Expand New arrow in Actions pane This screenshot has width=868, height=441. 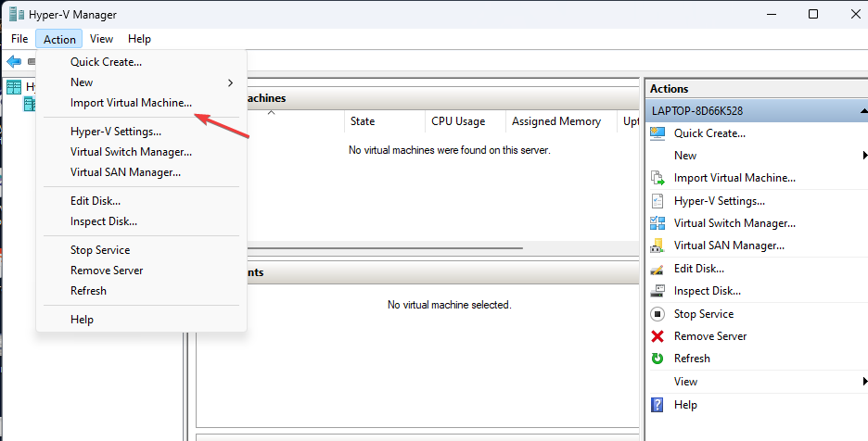pyautogui.click(x=864, y=156)
